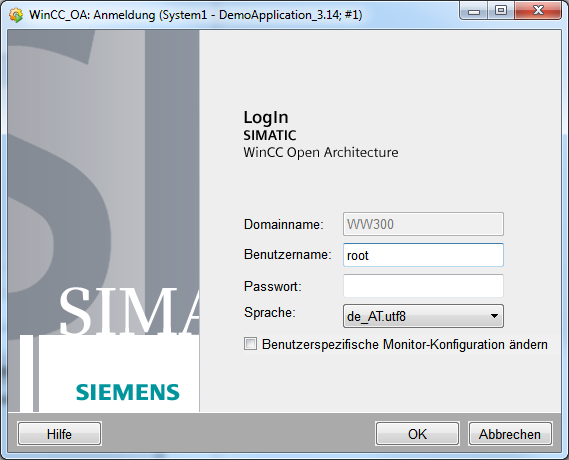Click the SIMATIC banner artwork
Screen dimensions: 569x460
click(x=103, y=221)
